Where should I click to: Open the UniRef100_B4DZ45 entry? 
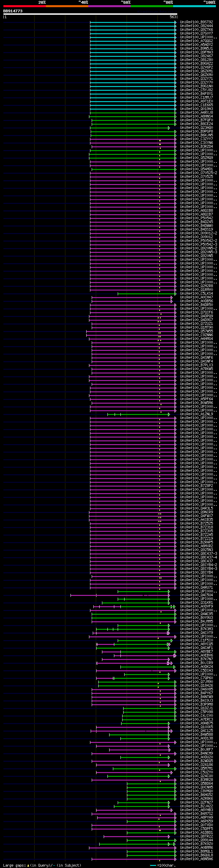196,222
